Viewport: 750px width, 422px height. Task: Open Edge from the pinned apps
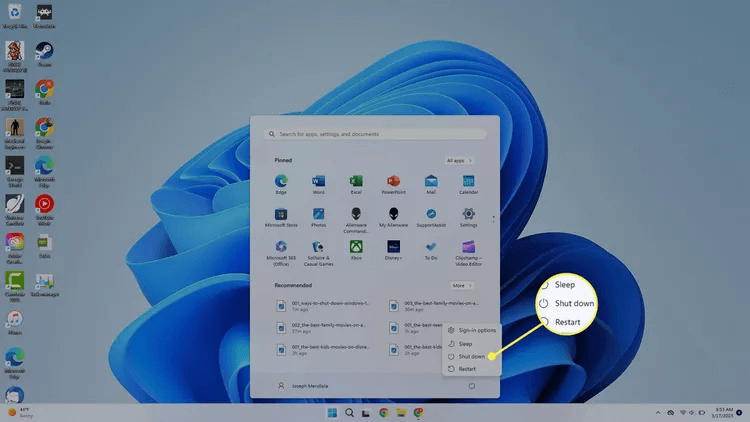[x=281, y=184]
